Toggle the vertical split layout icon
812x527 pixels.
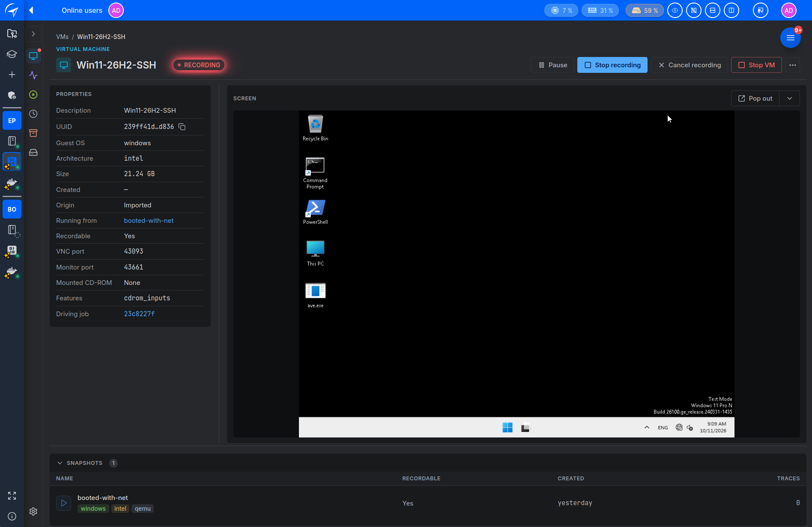tap(731, 10)
